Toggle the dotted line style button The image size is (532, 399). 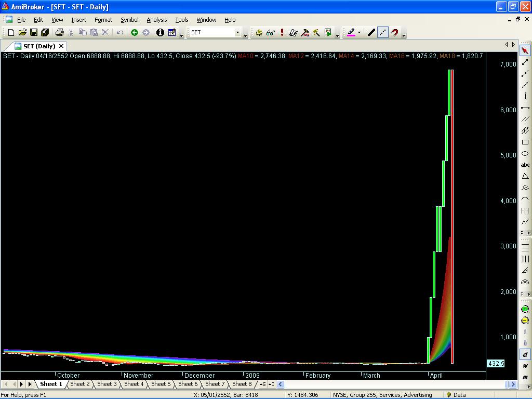[383, 33]
